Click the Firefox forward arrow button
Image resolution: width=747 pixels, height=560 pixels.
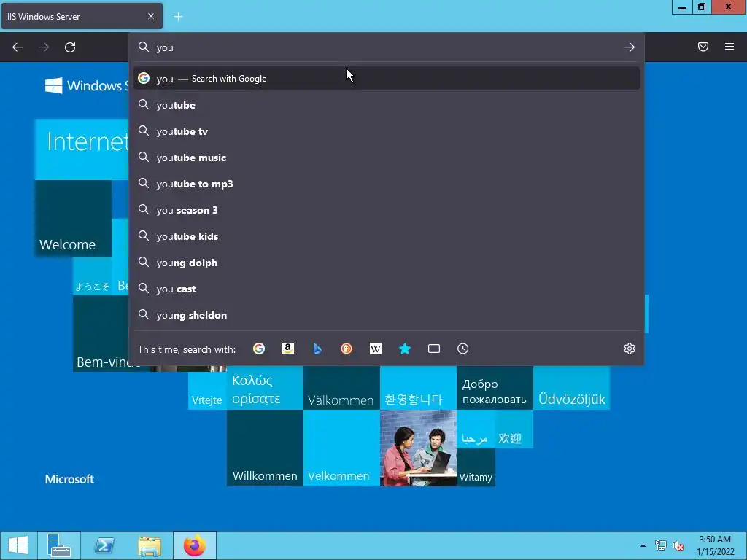pos(44,47)
